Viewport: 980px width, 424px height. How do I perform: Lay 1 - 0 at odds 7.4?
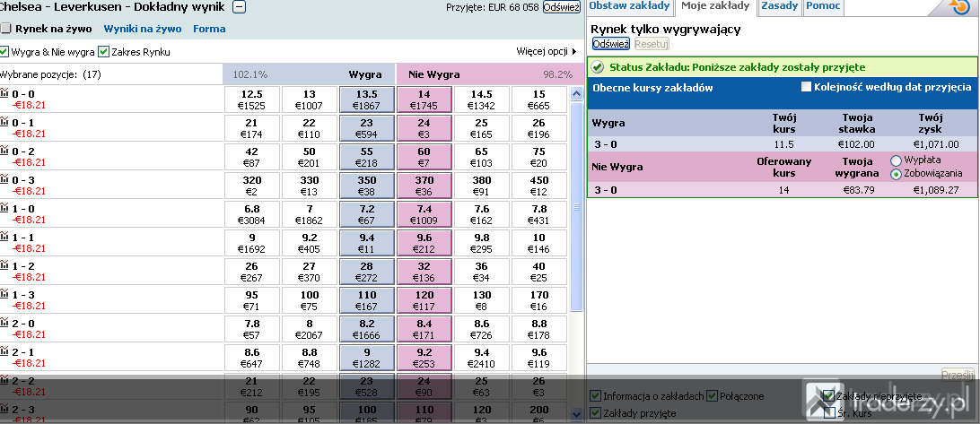tap(424, 215)
